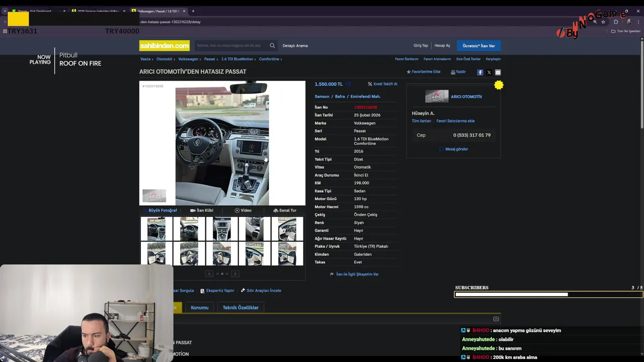Select the center console thumbnail in top row
This screenshot has width=644, height=362.
(x=222, y=229)
